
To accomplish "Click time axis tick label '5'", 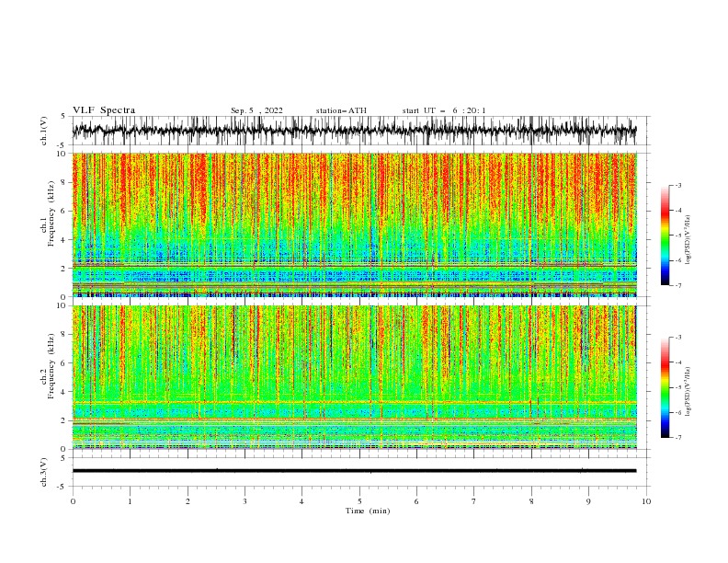I will [359, 501].
